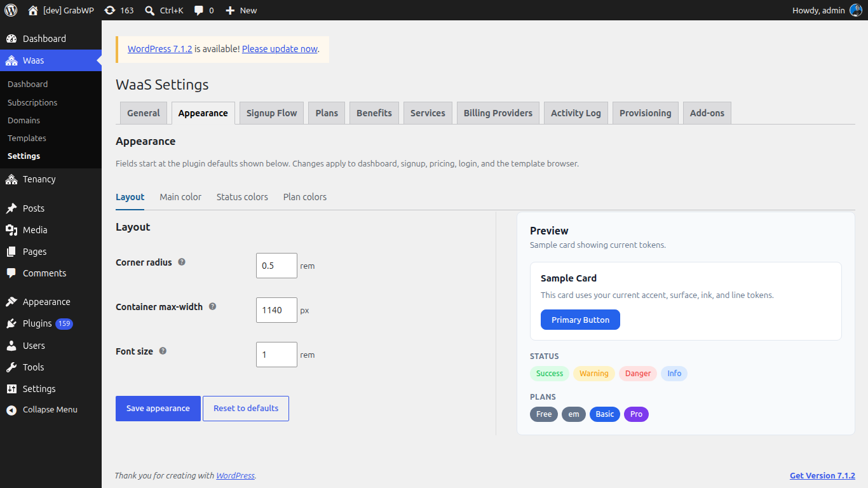Image resolution: width=868 pixels, height=488 pixels.
Task: Open the Plans tab
Action: click(327, 113)
